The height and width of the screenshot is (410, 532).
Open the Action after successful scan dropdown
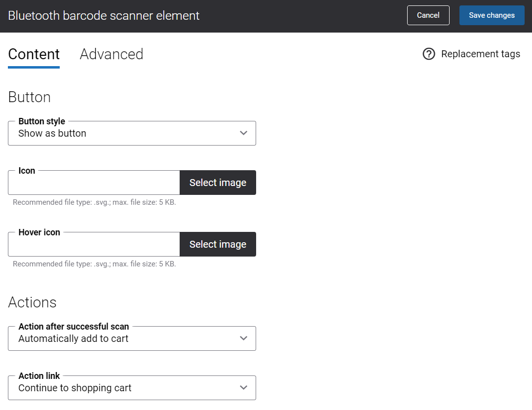point(132,338)
